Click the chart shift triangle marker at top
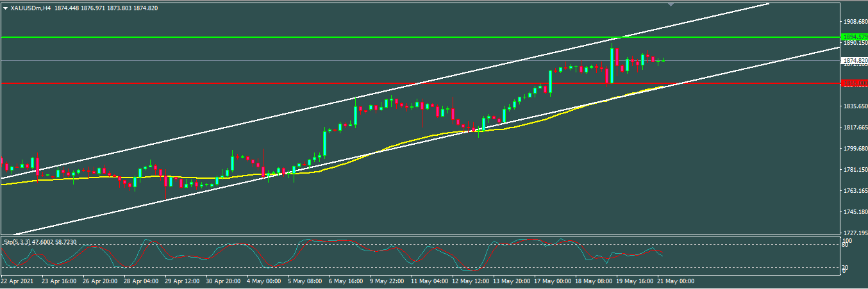The height and width of the screenshot is (289, 868). (x=671, y=4)
